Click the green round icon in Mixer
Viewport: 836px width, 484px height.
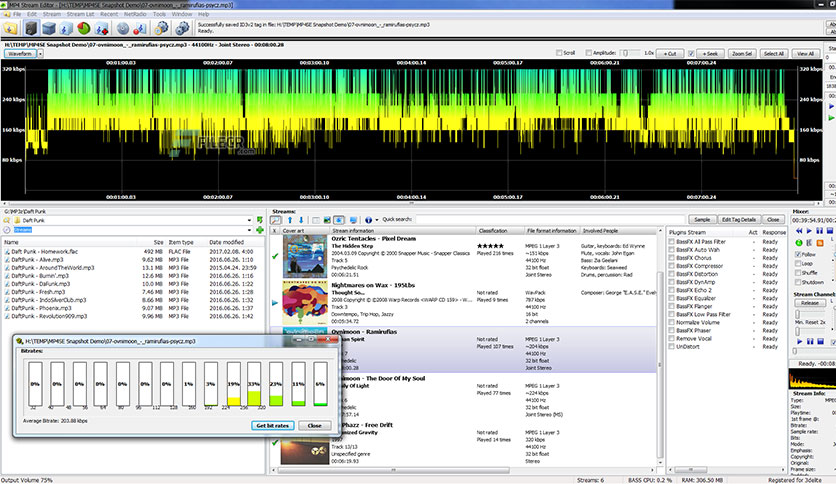tap(799, 243)
